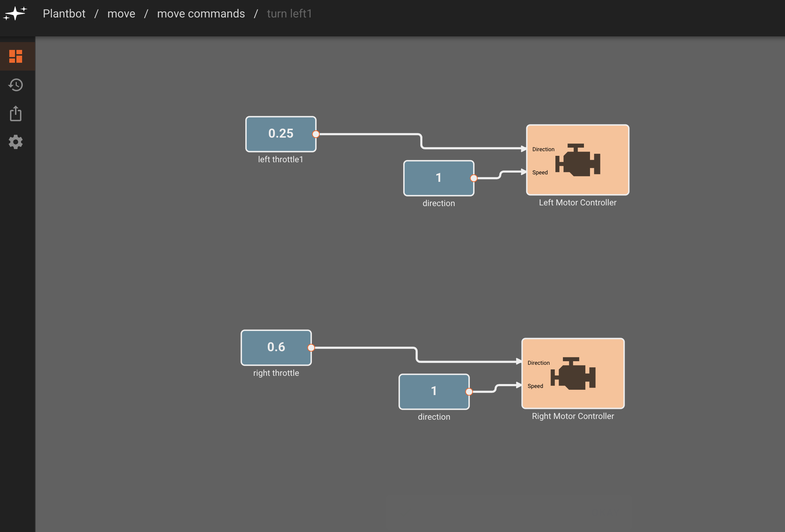This screenshot has width=785, height=532.
Task: Open settings gear in sidebar
Action: [16, 142]
